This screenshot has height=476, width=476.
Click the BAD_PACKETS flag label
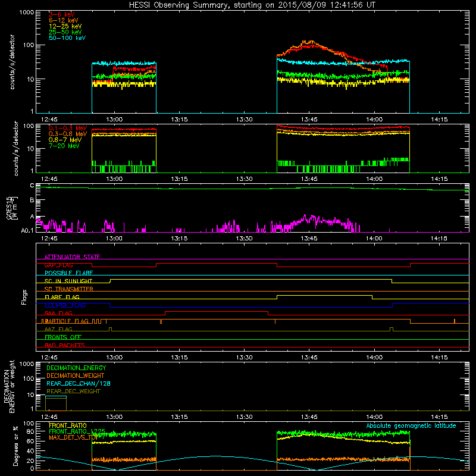pyautogui.click(x=65, y=345)
